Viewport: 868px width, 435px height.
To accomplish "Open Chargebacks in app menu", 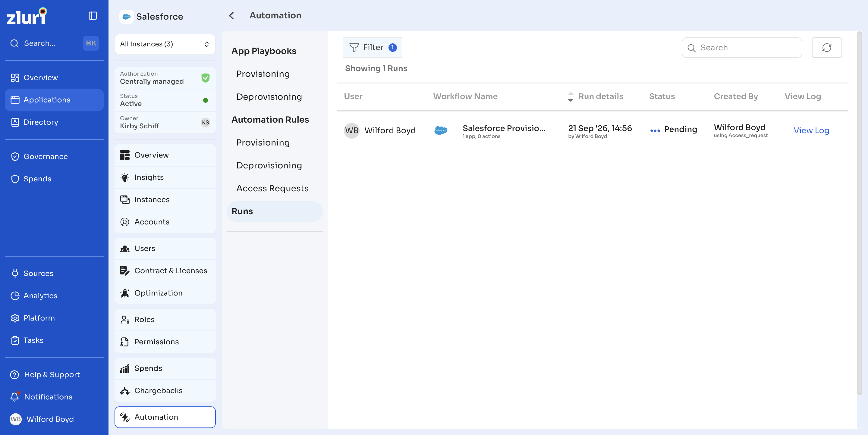I will click(x=165, y=390).
